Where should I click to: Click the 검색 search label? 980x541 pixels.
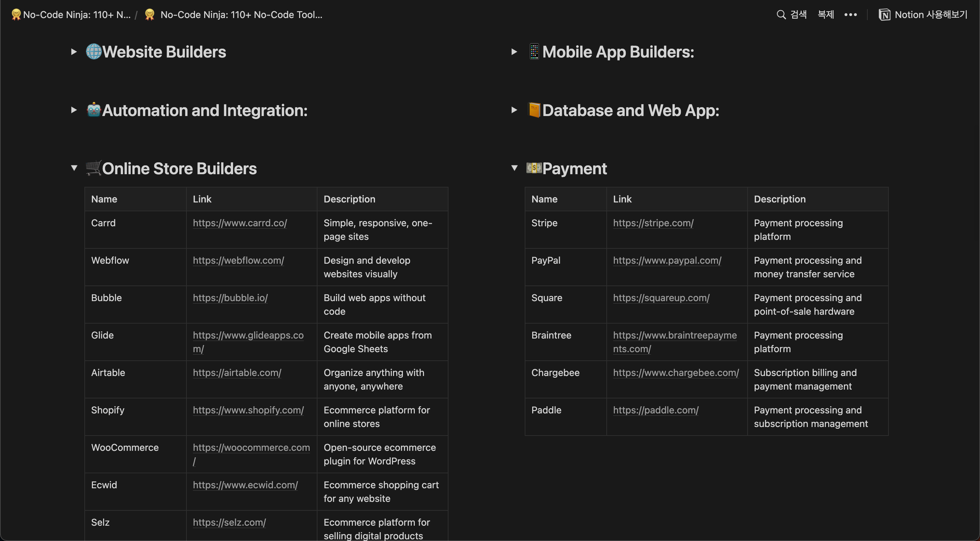point(799,14)
